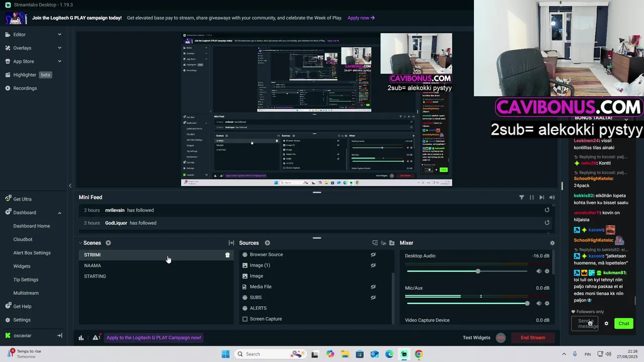
Task: Replay the mrilevain follow alert
Action: [547, 210]
